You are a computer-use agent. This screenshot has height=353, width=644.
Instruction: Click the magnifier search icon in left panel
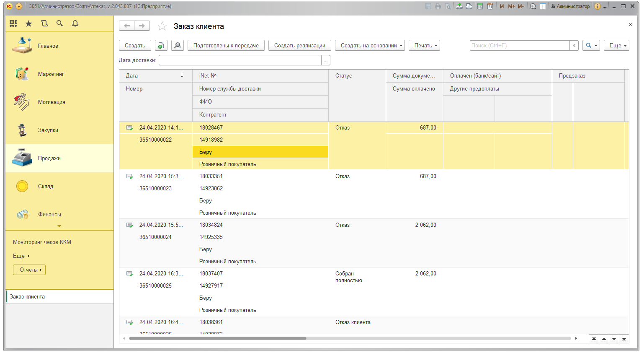(59, 23)
